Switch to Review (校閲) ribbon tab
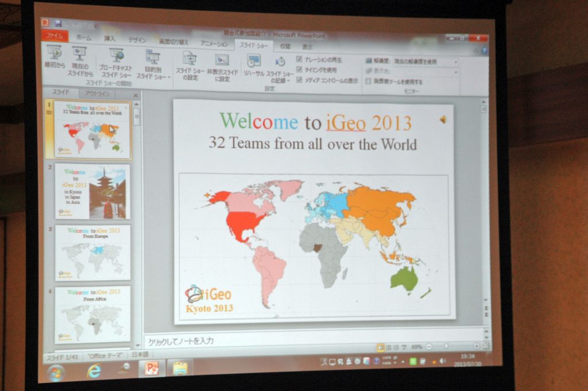This screenshot has height=391, width=588. (x=285, y=47)
